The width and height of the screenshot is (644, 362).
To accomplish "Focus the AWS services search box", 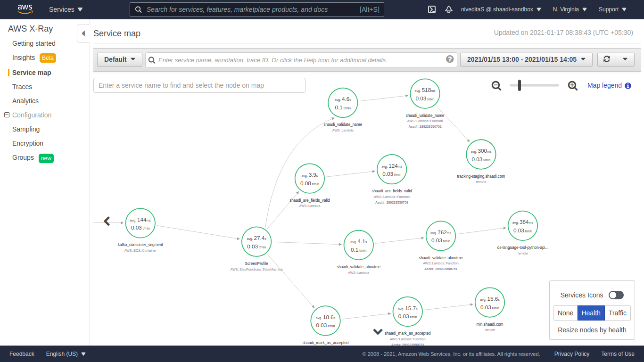I will (x=257, y=9).
